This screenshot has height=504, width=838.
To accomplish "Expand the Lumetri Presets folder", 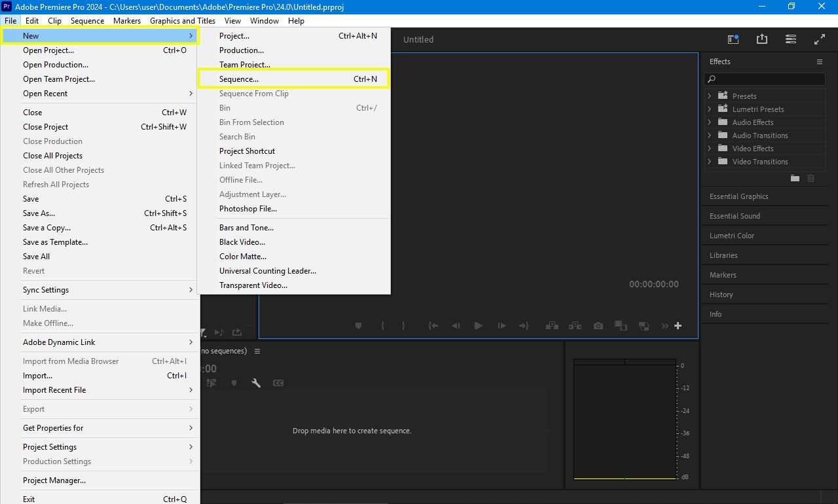I will (709, 109).
